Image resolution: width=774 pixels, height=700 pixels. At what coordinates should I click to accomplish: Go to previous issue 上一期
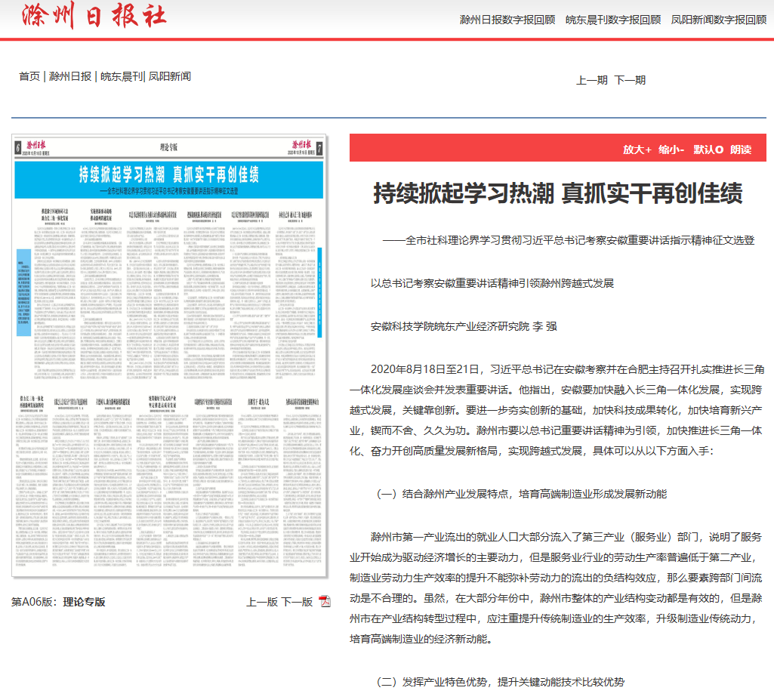pyautogui.click(x=592, y=80)
